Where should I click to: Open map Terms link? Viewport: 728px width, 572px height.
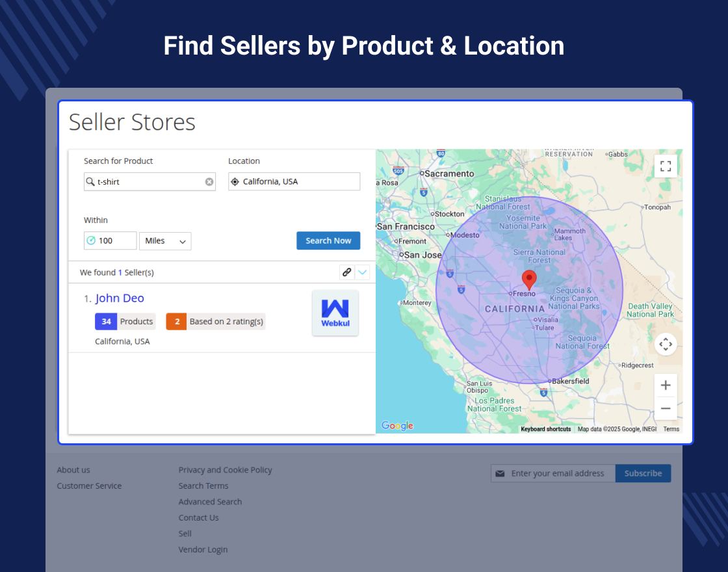click(671, 429)
